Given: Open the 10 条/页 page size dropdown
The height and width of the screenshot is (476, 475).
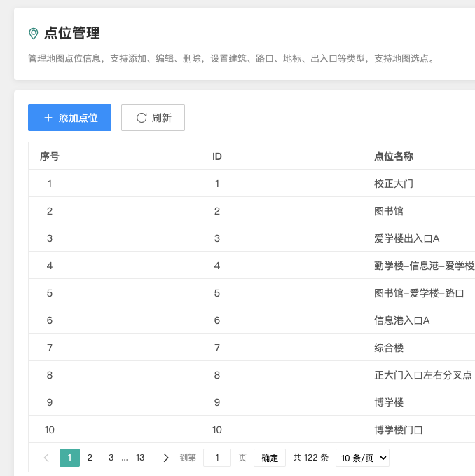Looking at the screenshot, I should pos(362,458).
